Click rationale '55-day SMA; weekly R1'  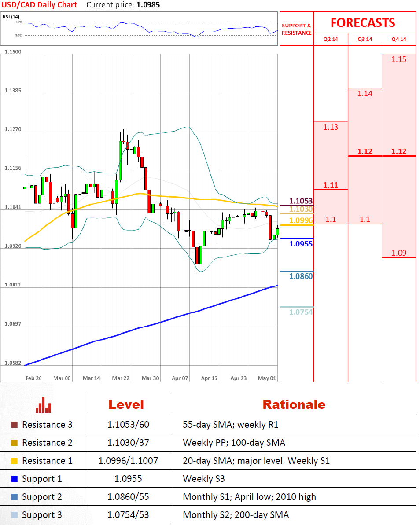[230, 425]
